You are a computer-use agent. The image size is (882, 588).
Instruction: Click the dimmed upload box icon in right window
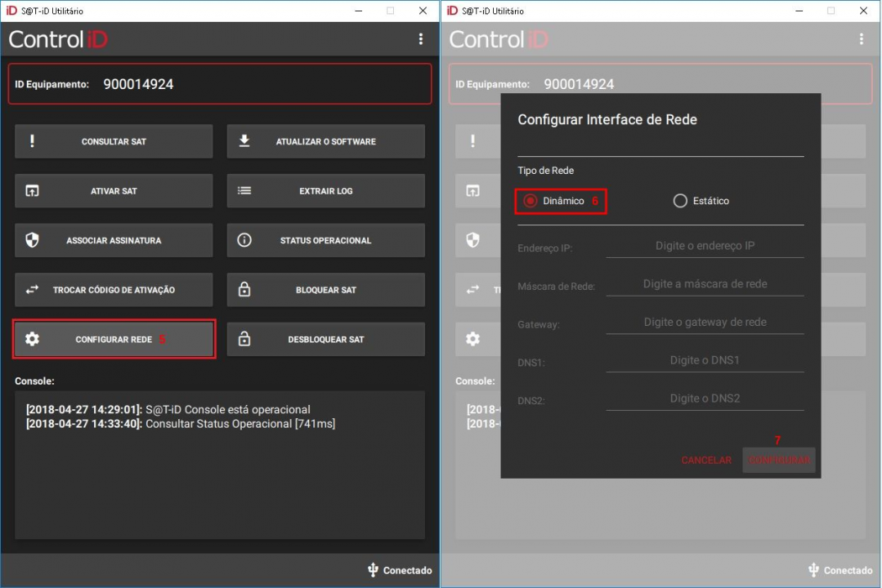472,191
